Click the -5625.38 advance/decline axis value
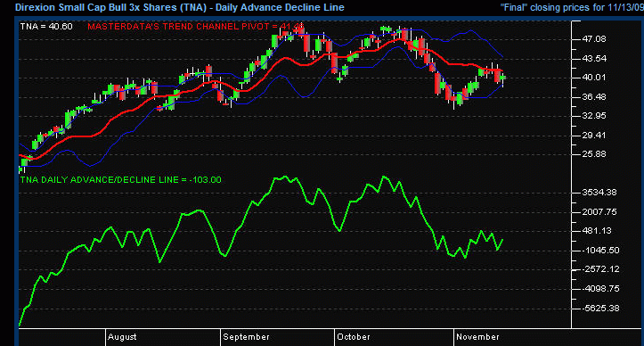This screenshot has width=644, height=346. (x=600, y=309)
